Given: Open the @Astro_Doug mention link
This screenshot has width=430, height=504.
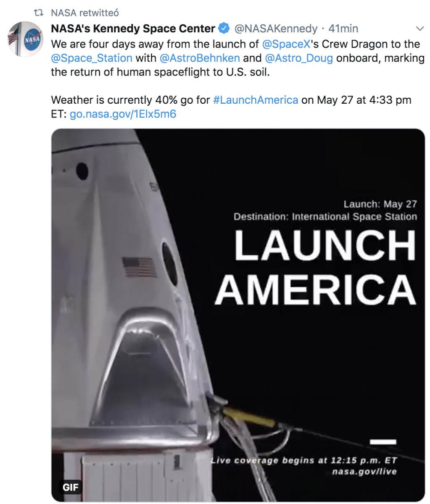Looking at the screenshot, I should click(299, 58).
